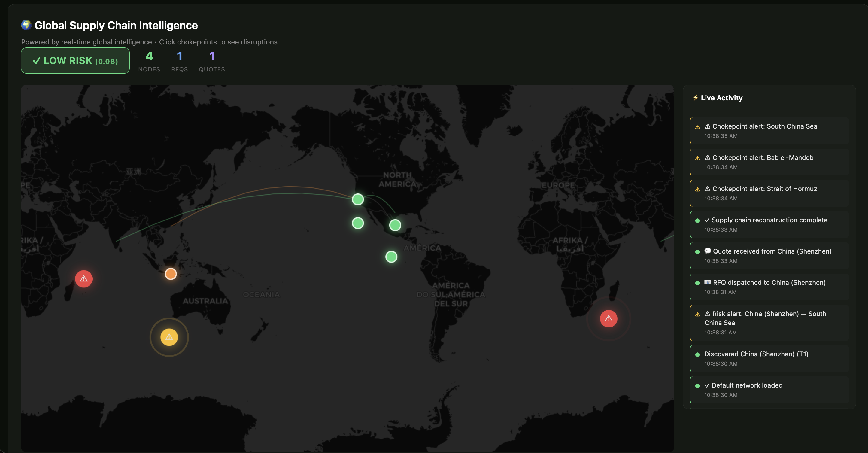Click the orange supplier node near Indonesia
This screenshot has height=453, width=868.
point(171,274)
